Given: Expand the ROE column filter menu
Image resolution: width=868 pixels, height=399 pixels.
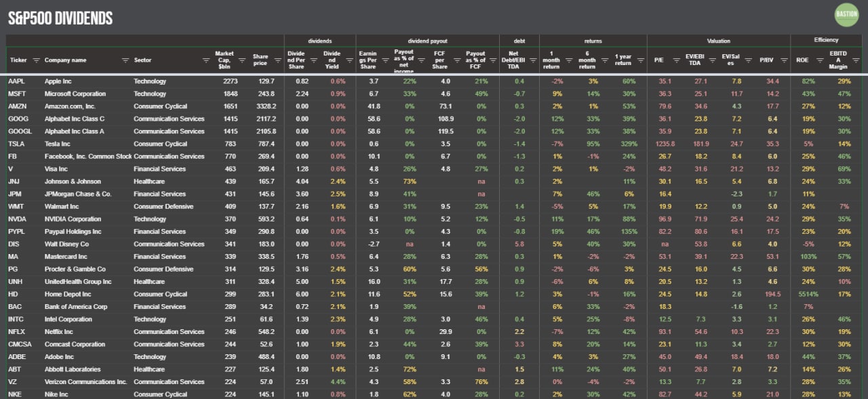Looking at the screenshot, I should click(x=820, y=60).
